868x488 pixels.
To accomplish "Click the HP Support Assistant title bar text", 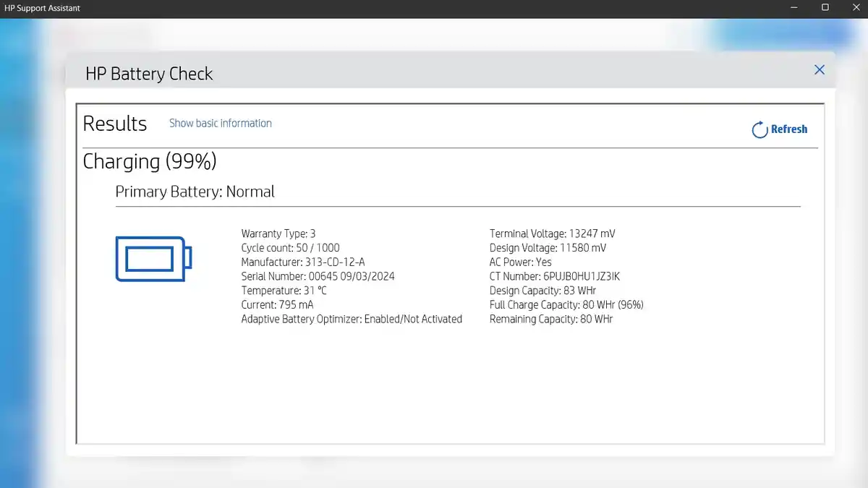I will (41, 8).
